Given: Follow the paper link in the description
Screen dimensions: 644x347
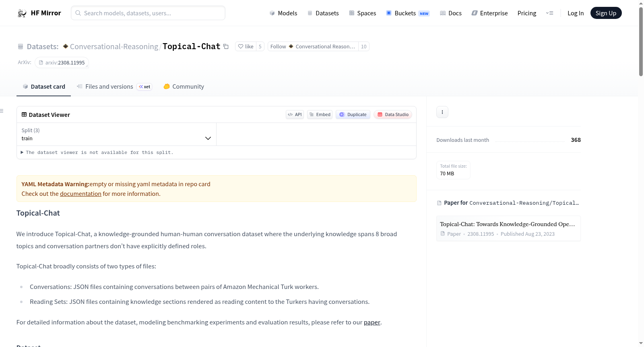Looking at the screenshot, I should pyautogui.click(x=372, y=322).
